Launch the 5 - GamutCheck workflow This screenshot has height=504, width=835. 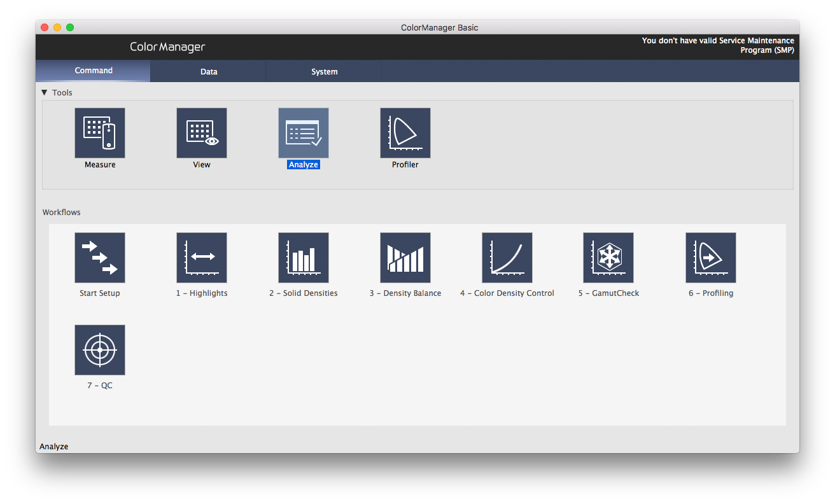[608, 258]
